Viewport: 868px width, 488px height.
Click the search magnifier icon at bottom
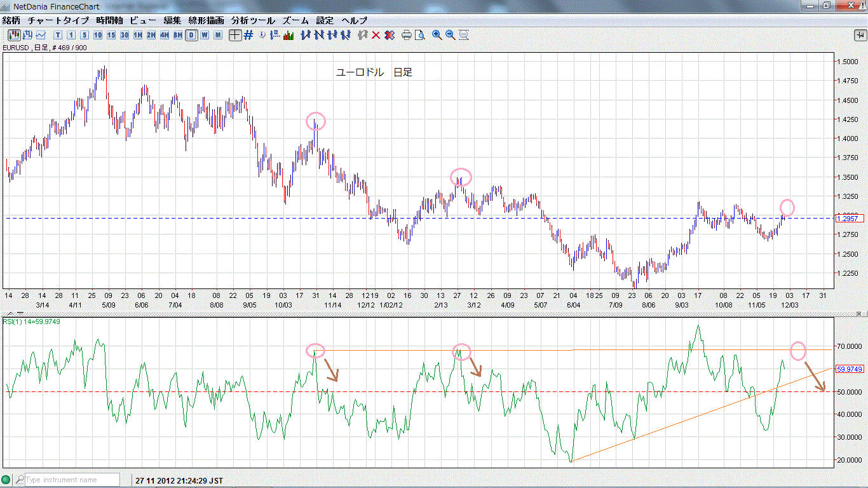[x=20, y=480]
